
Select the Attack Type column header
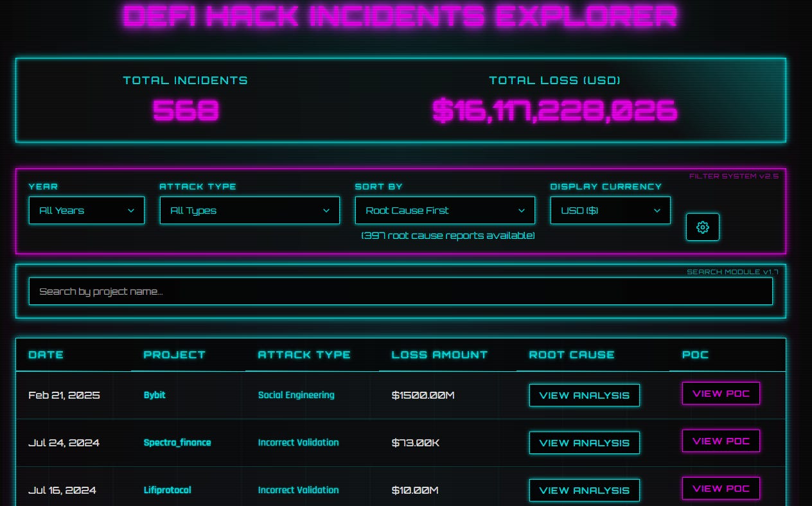(304, 354)
